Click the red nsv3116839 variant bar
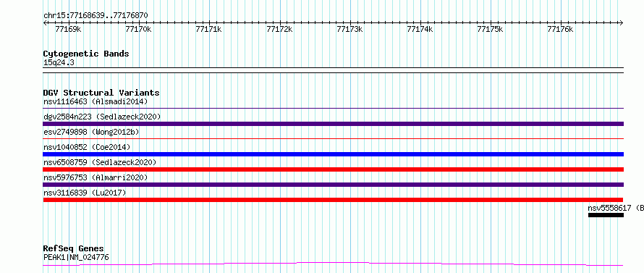644x273 pixels. pos(334,200)
